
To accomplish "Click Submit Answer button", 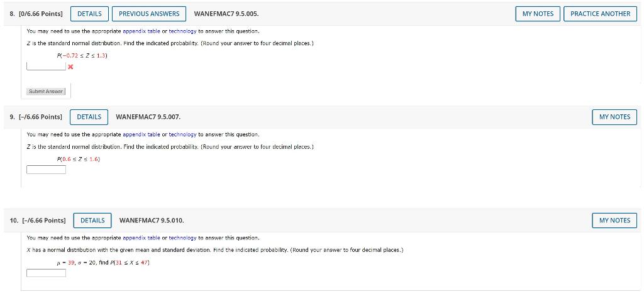I will coord(46,92).
